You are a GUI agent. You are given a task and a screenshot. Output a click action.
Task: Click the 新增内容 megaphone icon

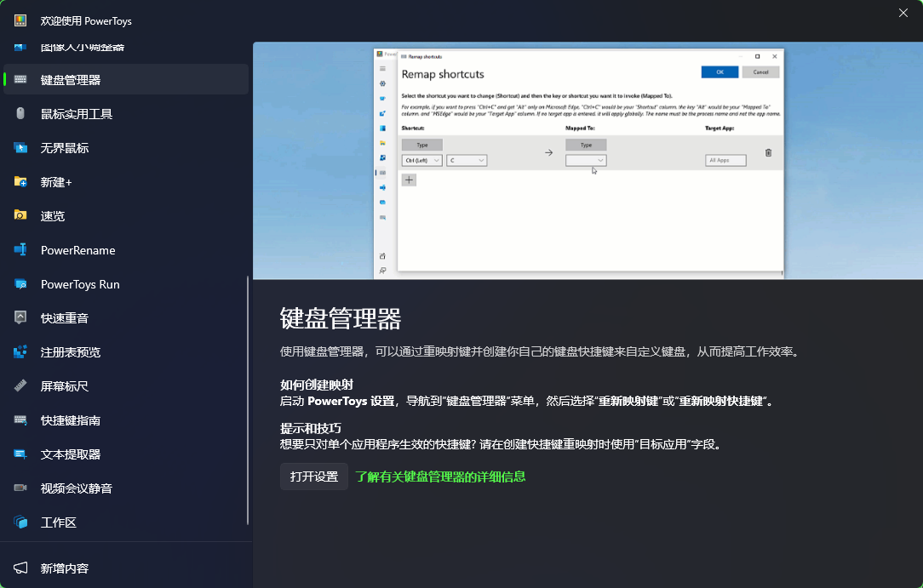point(20,568)
